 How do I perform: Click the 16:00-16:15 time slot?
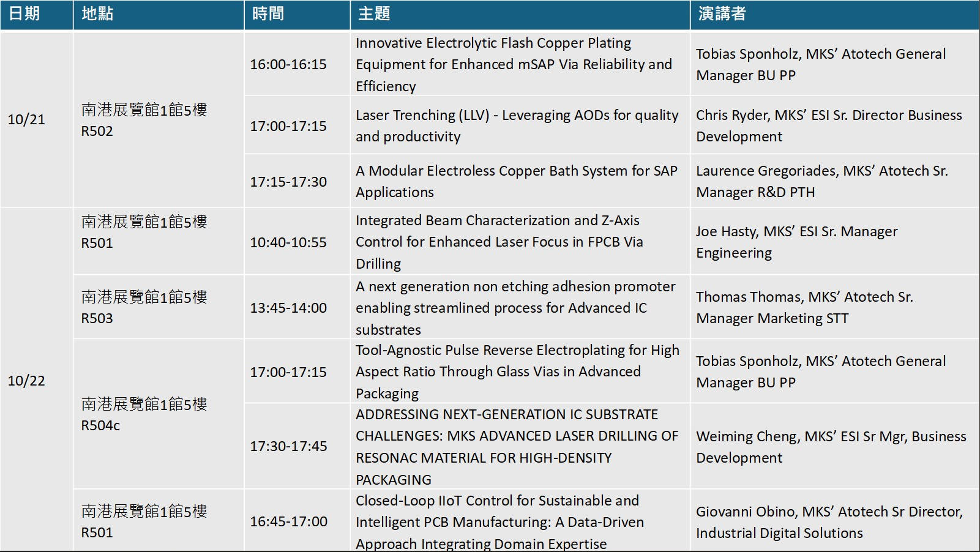point(288,64)
